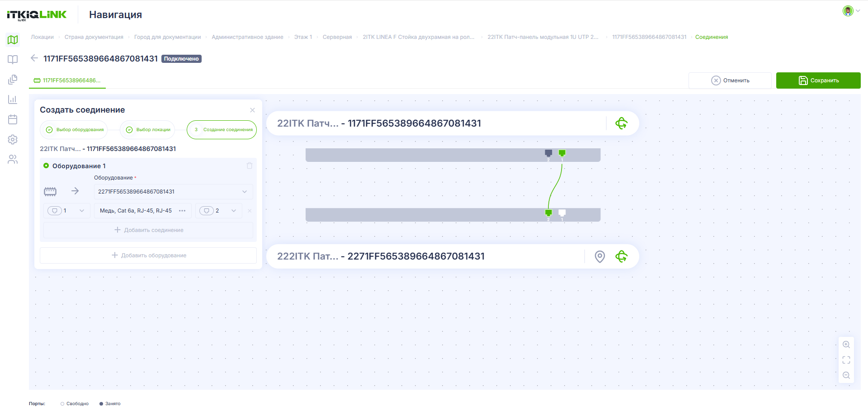Expand the Оборудование dropdown 2271FF56538966...
This screenshot has width=868, height=416.
[x=173, y=192]
